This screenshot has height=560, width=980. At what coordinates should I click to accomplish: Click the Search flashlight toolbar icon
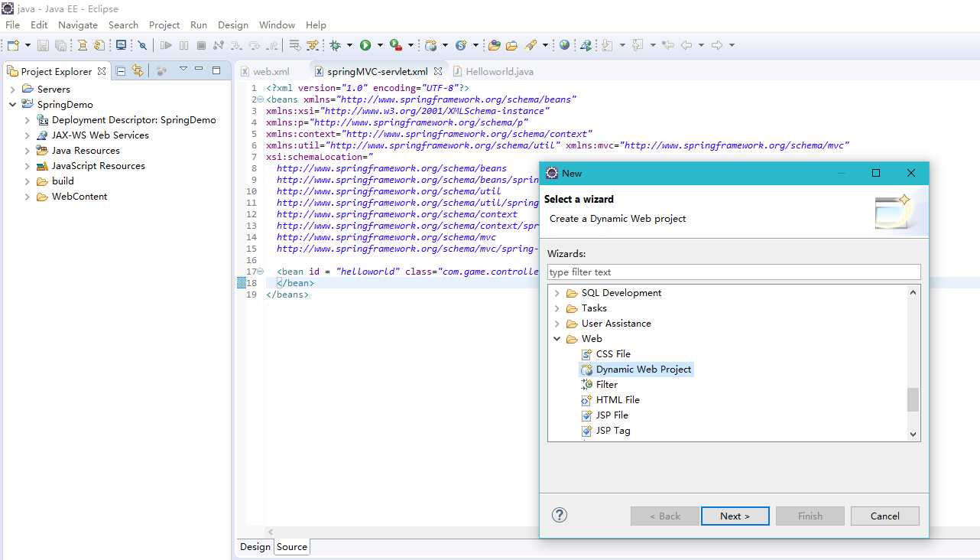[531, 45]
